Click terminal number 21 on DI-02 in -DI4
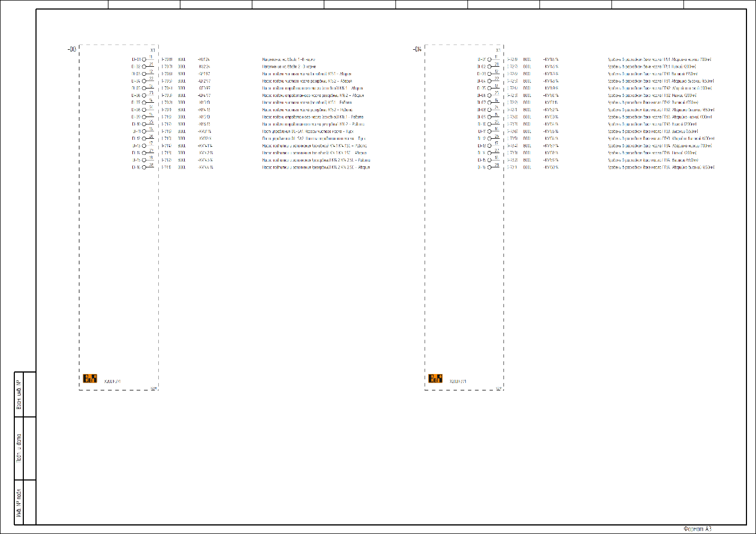Viewport: 756px width, 534px height. (x=497, y=64)
